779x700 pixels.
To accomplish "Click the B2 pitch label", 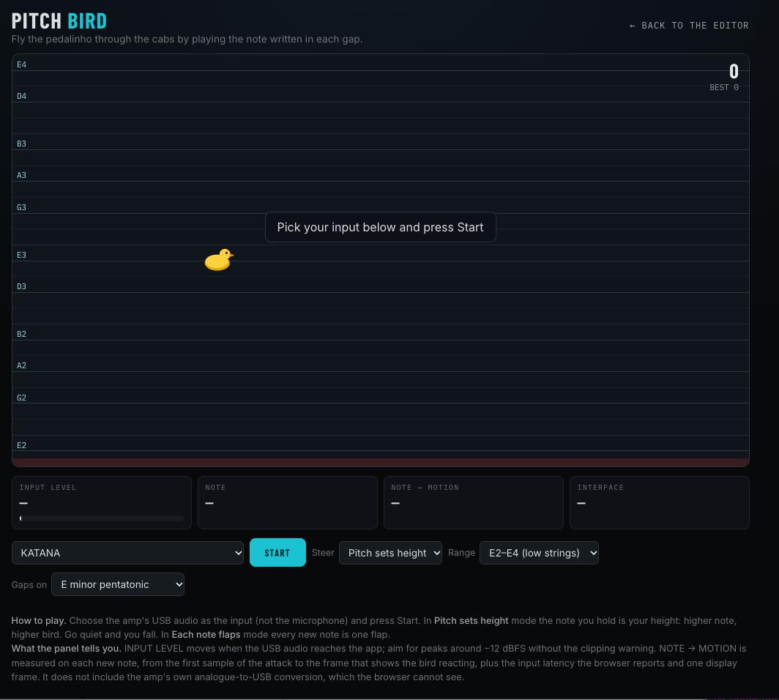I will [21, 334].
